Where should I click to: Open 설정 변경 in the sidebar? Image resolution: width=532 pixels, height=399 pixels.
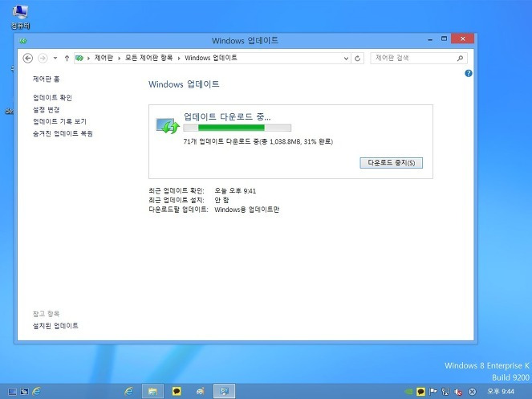pyautogui.click(x=47, y=110)
